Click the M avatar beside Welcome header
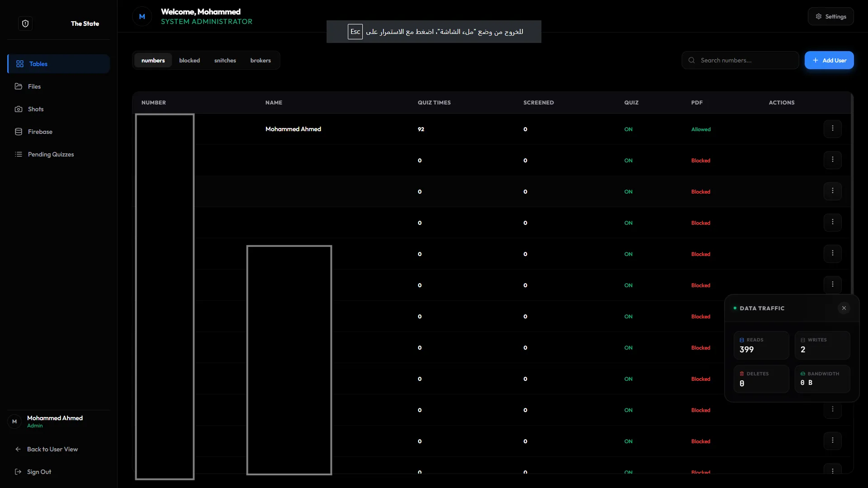Screen dimensions: 868x488 coord(142,16)
